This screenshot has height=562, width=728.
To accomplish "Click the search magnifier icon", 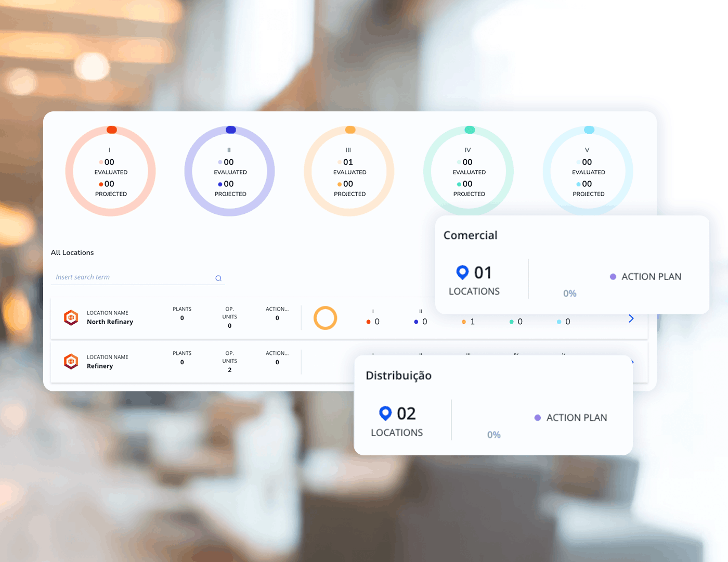I will (x=218, y=278).
